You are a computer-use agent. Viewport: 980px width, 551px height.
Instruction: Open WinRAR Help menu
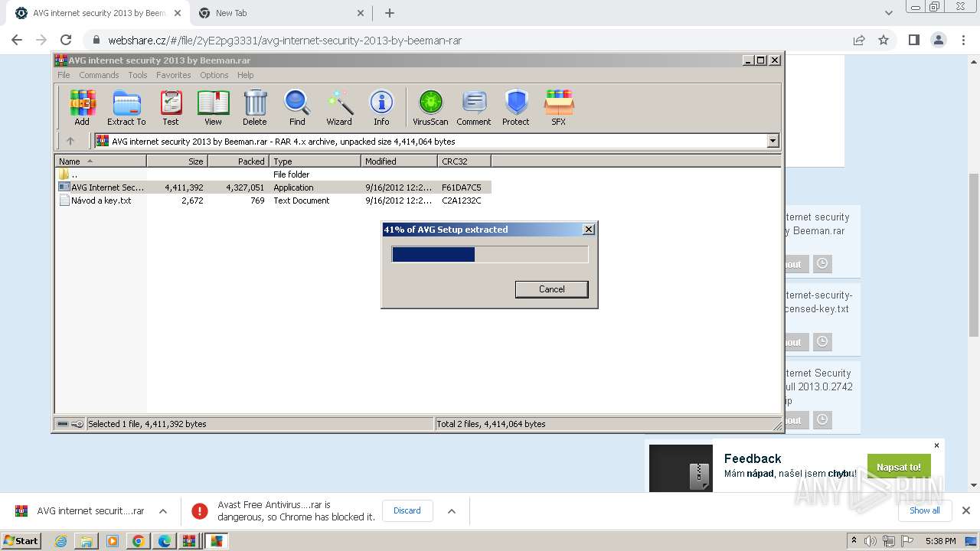(246, 75)
